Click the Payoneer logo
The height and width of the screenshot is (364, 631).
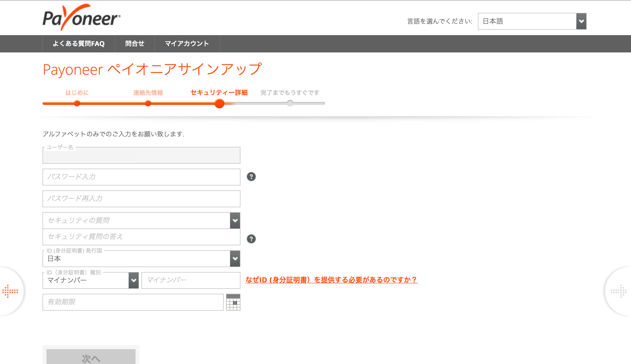pyautogui.click(x=81, y=17)
